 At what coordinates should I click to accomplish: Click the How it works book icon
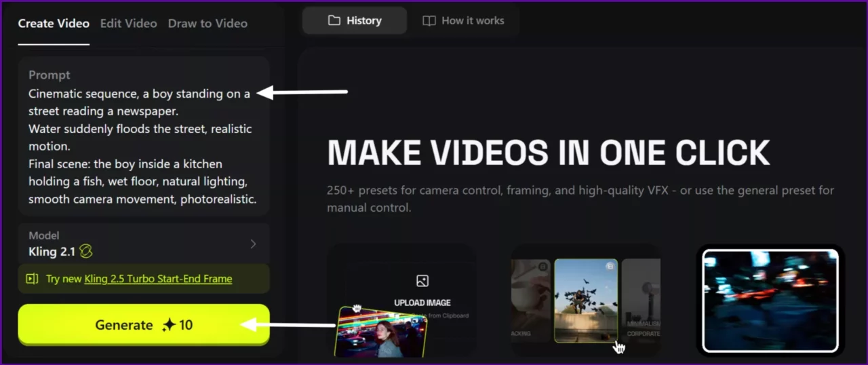click(429, 21)
